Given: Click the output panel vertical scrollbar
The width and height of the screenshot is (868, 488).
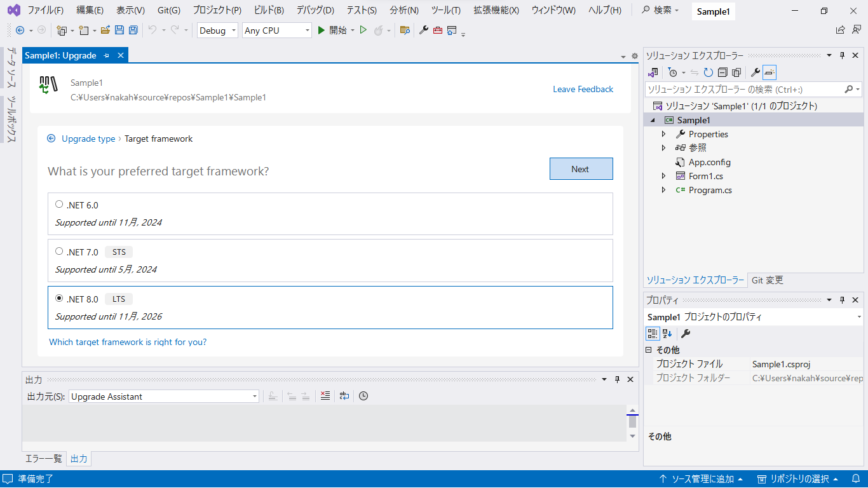Looking at the screenshot, I should tap(632, 423).
